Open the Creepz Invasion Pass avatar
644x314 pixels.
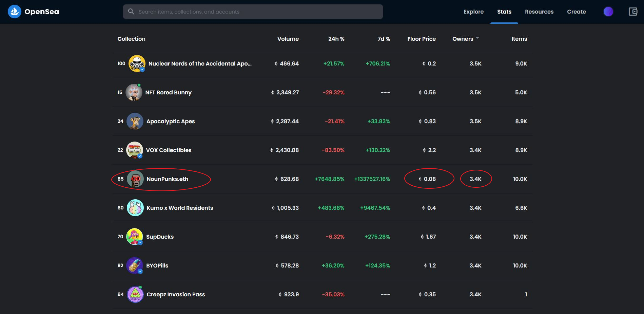135,294
